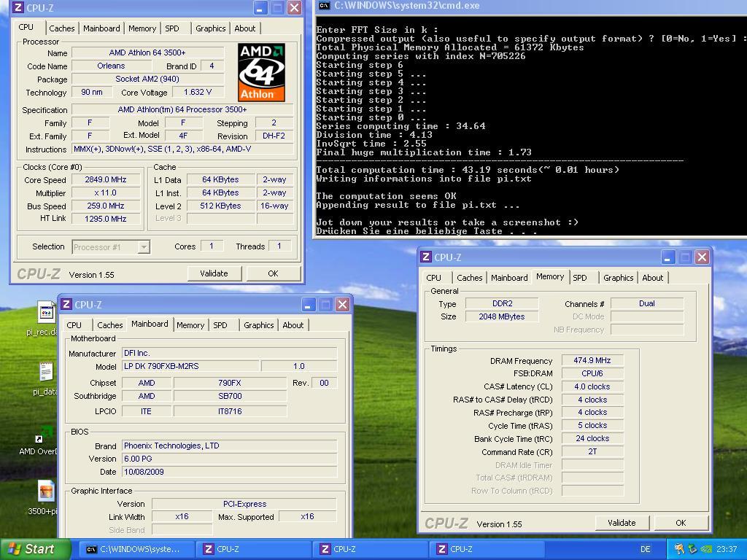Select the Graphics tab in the Mainboard window
This screenshot has height=560, width=747.
point(259,325)
